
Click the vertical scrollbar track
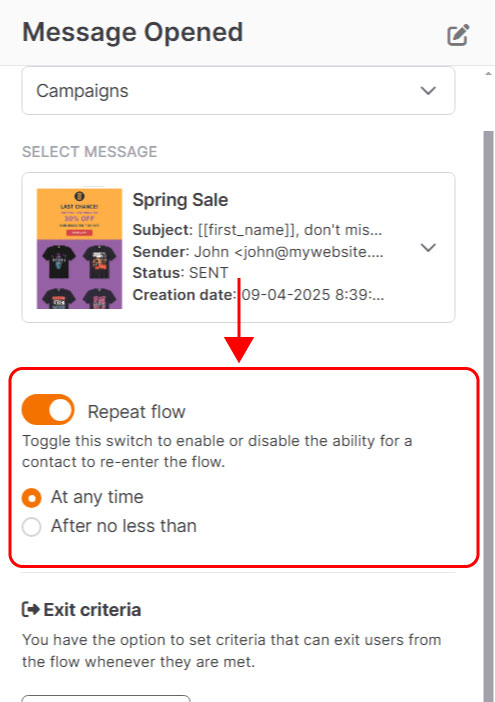coord(488,403)
